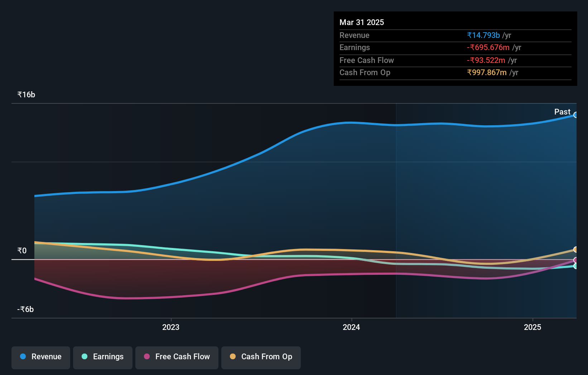The height and width of the screenshot is (375, 588).
Task: Select the Free Cash Flow endpoint marker
Action: (575, 260)
